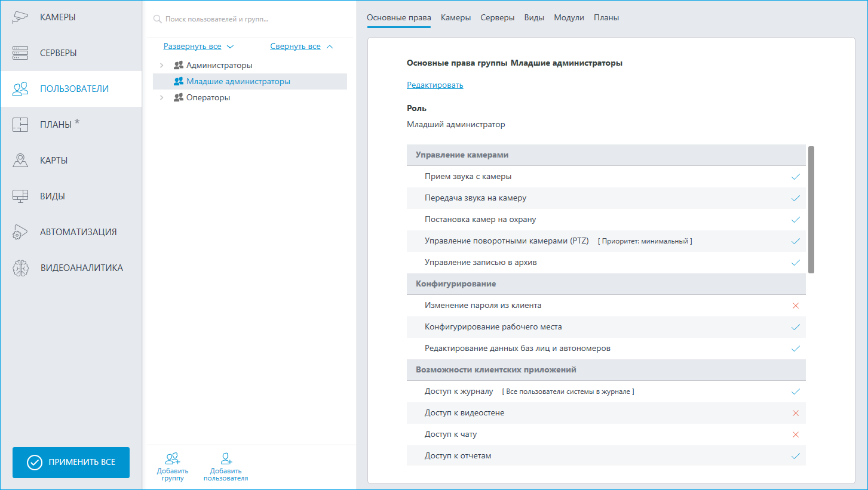The width and height of the screenshot is (868, 490).
Task: Click the Конфигурирование section header
Action: tap(606, 284)
